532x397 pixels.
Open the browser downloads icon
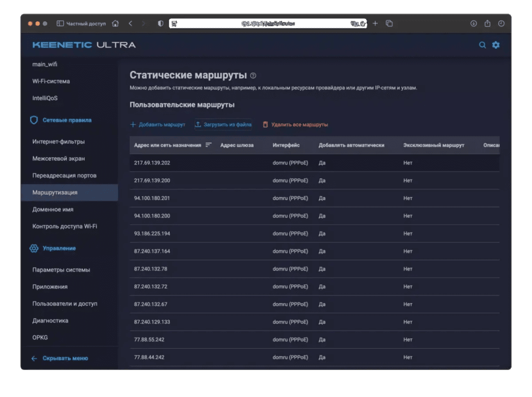(x=473, y=23)
